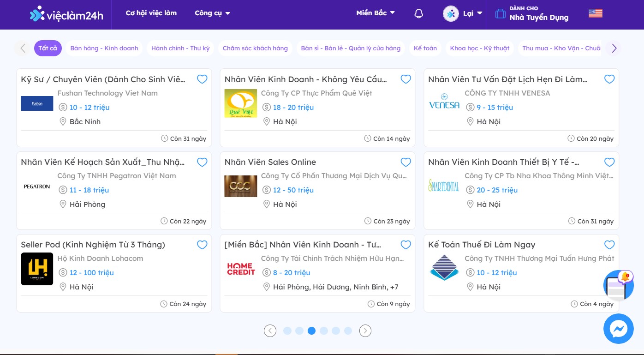This screenshot has width=644, height=355.
Task: Open CÔNG TY TNHH VENESA company link
Action: point(507,93)
